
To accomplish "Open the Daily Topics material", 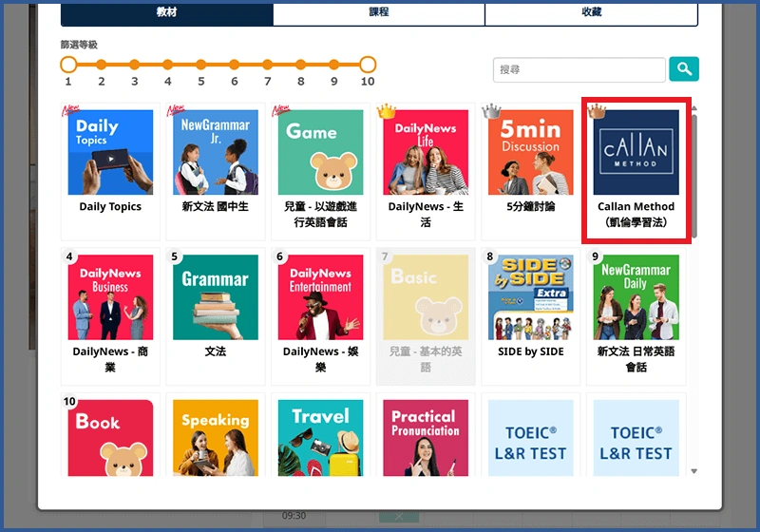I will point(110,172).
